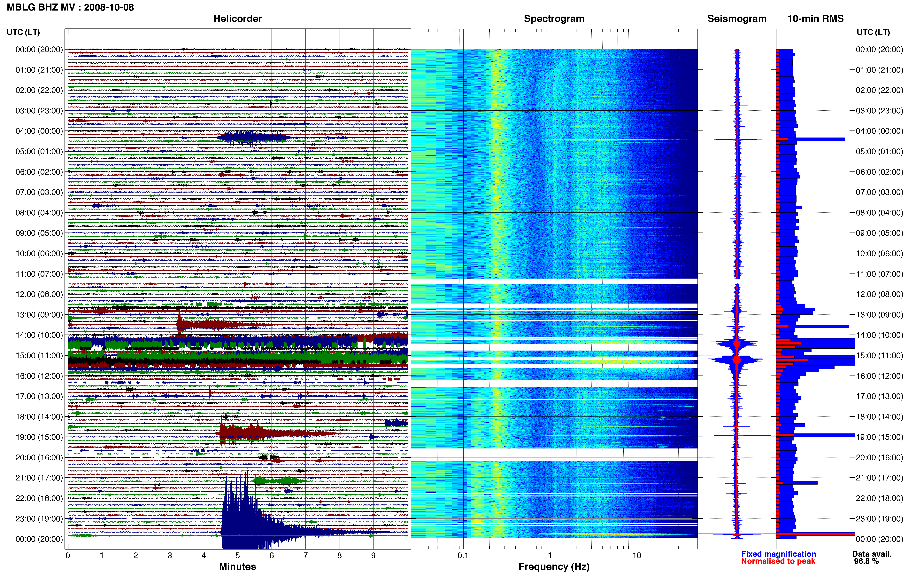Click the Data avail. label

(872, 554)
